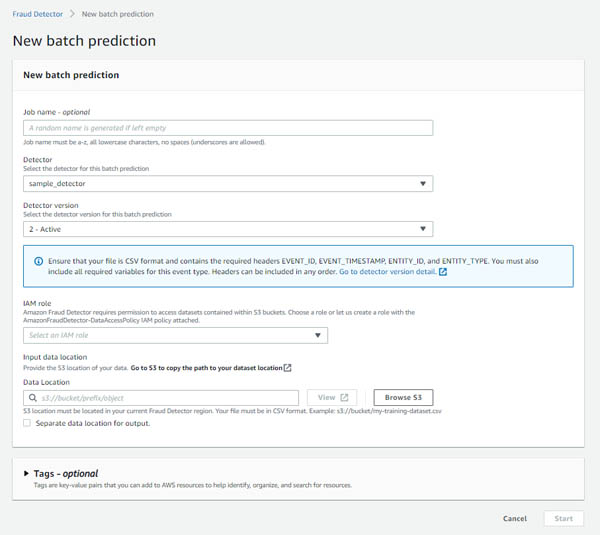Open the Fraud Detector breadcrumb link

click(38, 14)
